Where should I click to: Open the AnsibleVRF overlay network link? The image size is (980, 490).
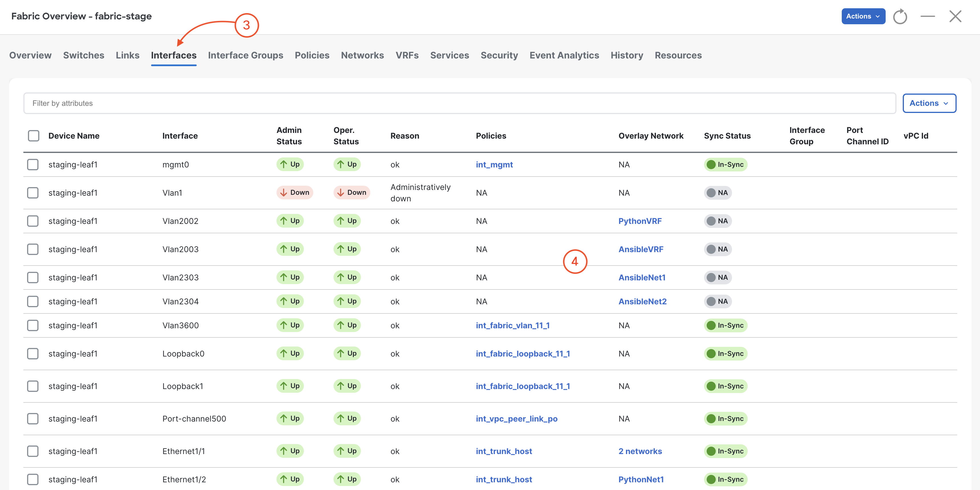(x=641, y=249)
